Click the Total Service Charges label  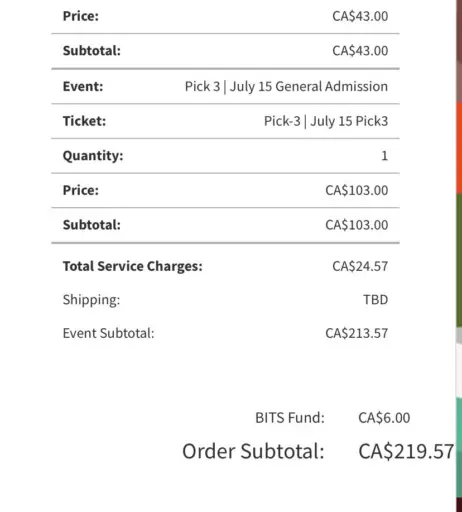[x=133, y=266]
